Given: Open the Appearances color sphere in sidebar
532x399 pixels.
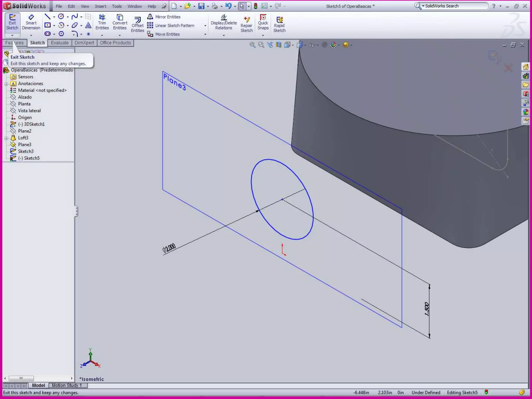Looking at the screenshot, I should tap(526, 112).
